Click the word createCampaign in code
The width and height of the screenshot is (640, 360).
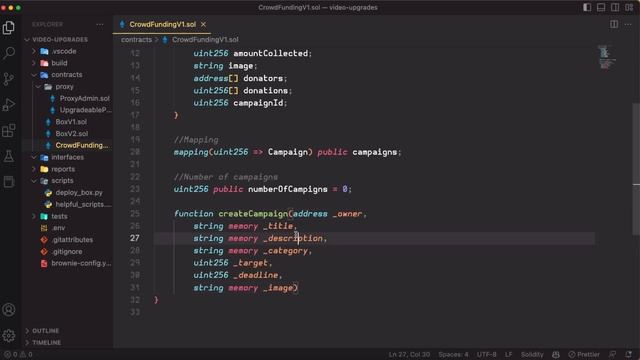point(253,214)
